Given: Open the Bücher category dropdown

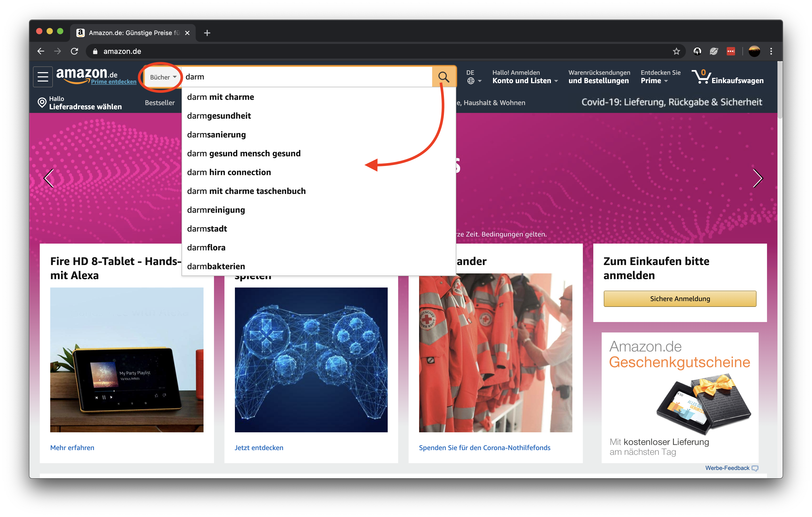Looking at the screenshot, I should [163, 77].
